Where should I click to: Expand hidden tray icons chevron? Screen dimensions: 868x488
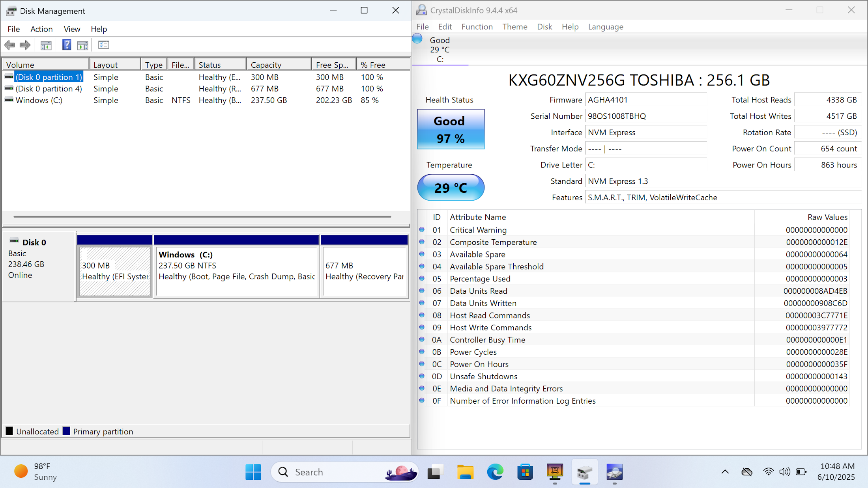point(725,472)
